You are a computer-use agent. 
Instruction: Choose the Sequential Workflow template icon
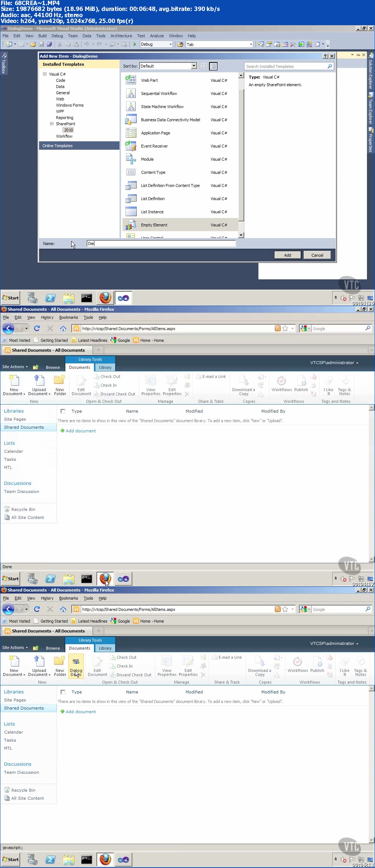tap(131, 93)
